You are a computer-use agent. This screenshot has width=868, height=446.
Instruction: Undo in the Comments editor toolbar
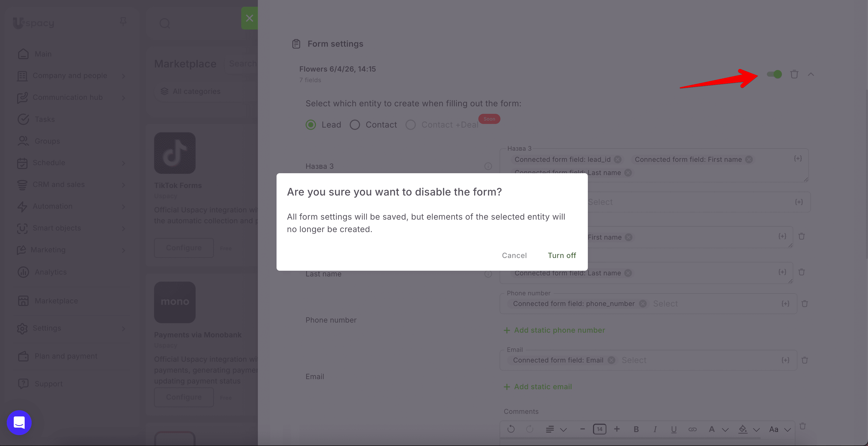[511, 429]
